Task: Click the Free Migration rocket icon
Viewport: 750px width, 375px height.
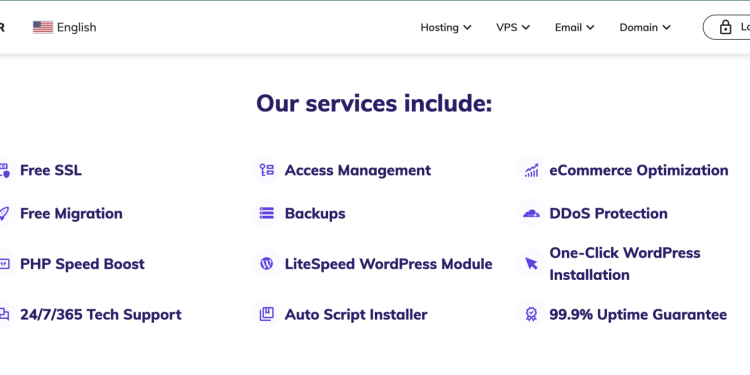Action: point(4,213)
